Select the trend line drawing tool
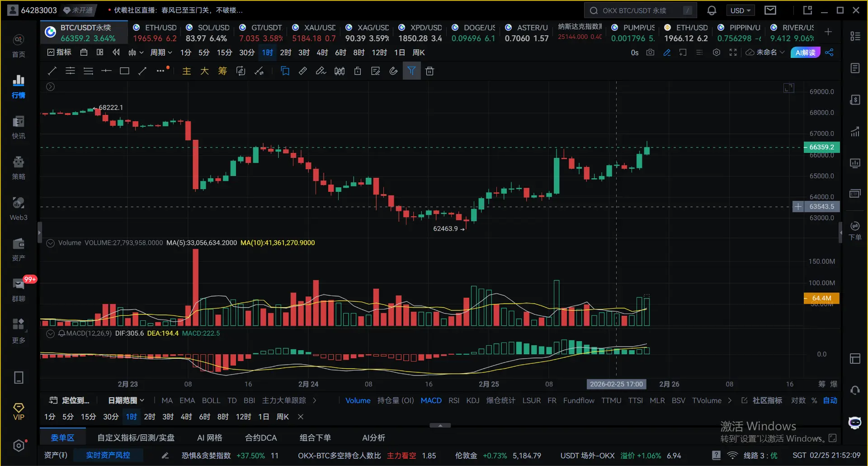The image size is (868, 466). [x=52, y=71]
